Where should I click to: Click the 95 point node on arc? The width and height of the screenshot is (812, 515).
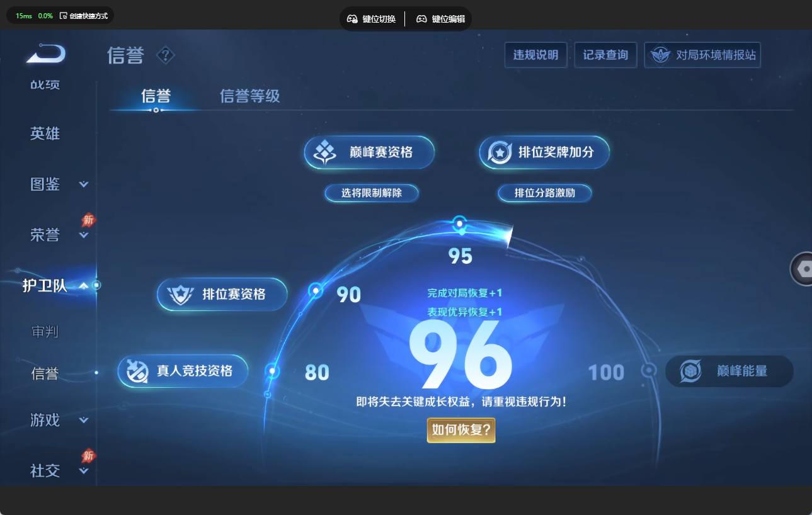(460, 224)
